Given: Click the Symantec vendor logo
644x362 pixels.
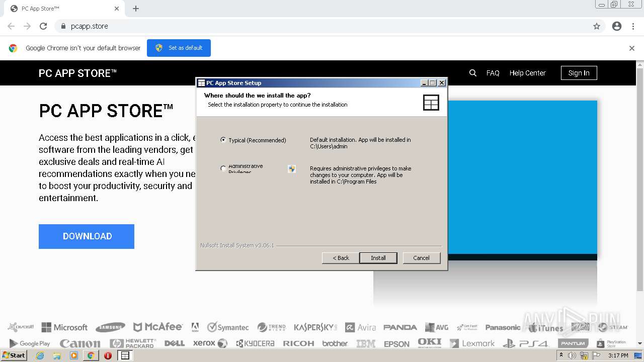Looking at the screenshot, I should (x=228, y=327).
